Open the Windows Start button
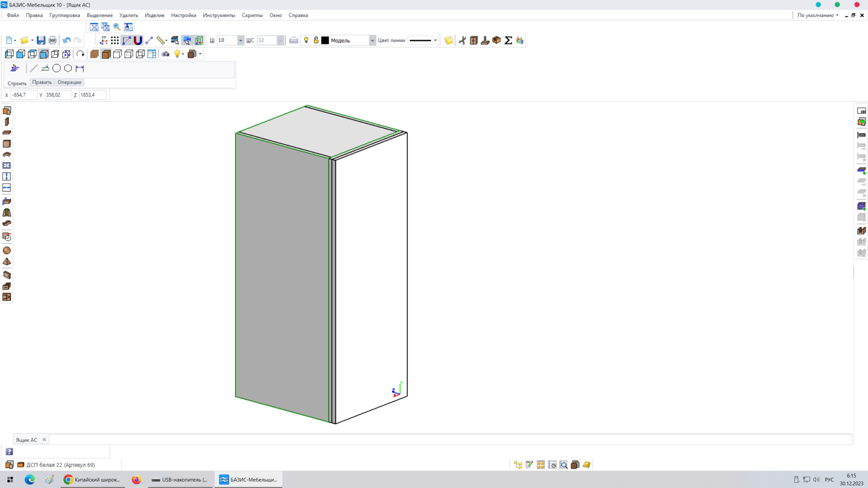Viewport: 868px width, 488px height. (x=10, y=479)
